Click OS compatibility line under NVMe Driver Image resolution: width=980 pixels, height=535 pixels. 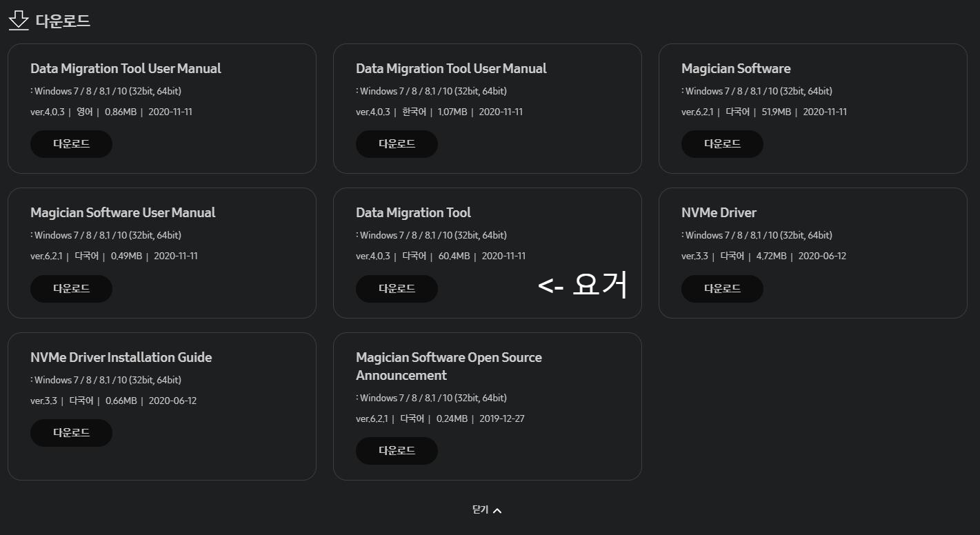point(757,235)
